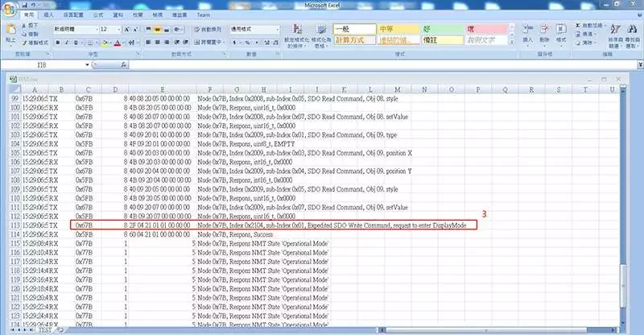Click the Delete cells icon
Image resolution: width=644 pixels, height=335 pixels.
(x=544, y=34)
